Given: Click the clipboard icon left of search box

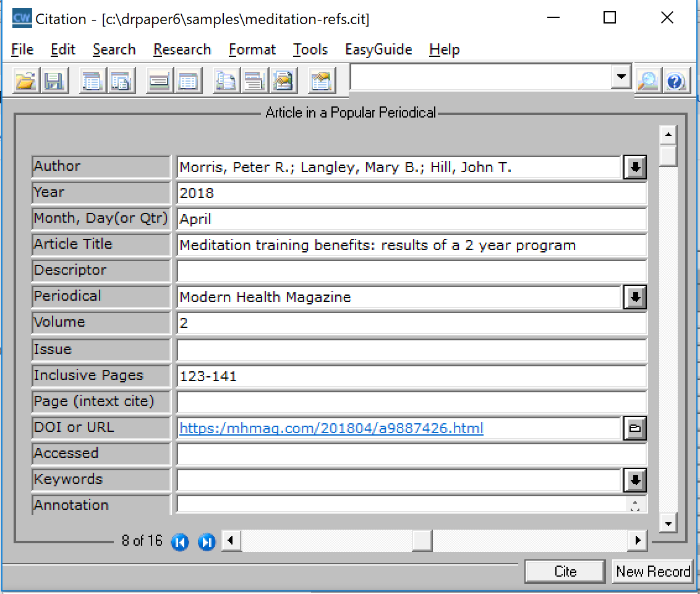Looking at the screenshot, I should pyautogui.click(x=321, y=81).
